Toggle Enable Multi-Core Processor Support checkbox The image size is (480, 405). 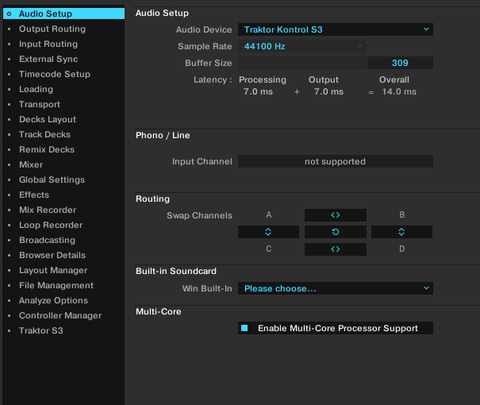click(x=244, y=328)
